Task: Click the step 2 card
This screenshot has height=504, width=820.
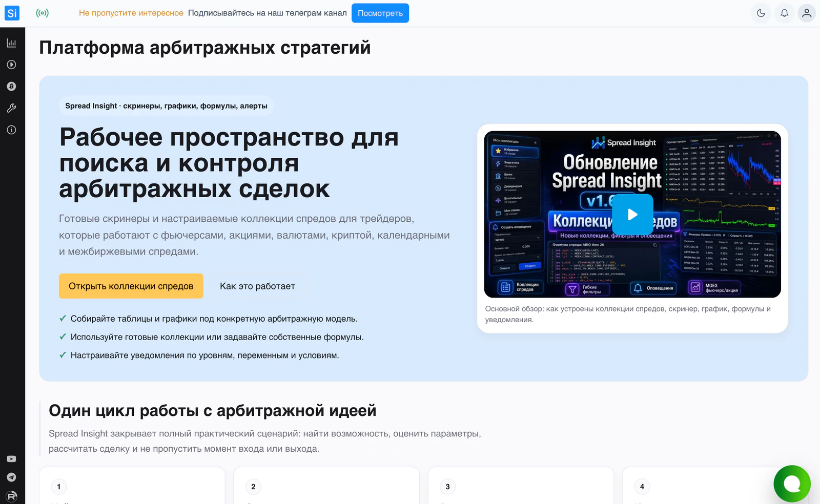Action: tap(326, 485)
